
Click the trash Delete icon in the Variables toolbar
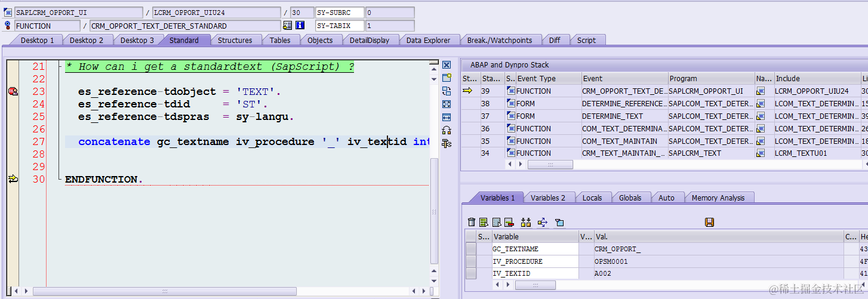472,222
